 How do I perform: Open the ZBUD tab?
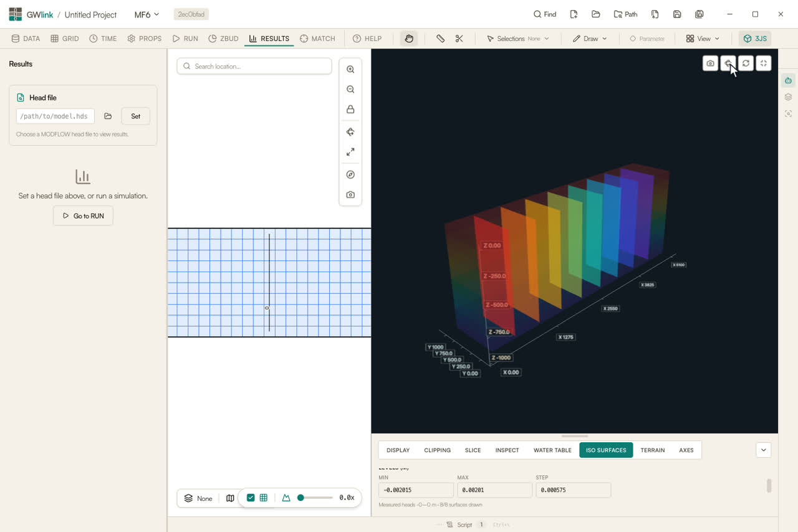pos(223,39)
